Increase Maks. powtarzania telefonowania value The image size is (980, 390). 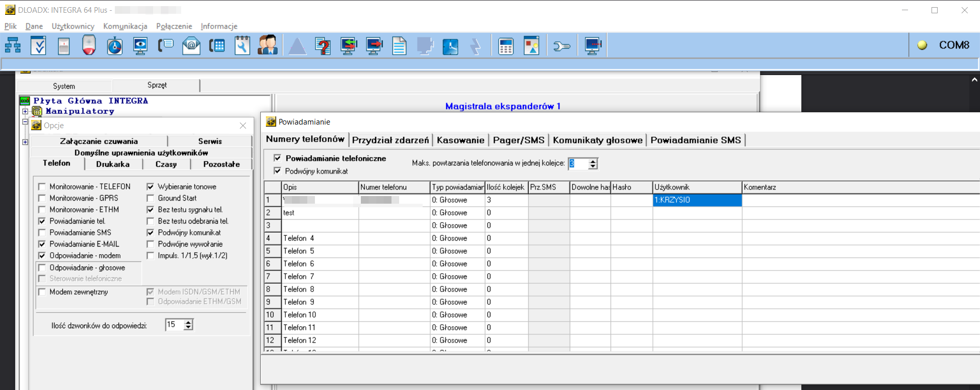(593, 161)
